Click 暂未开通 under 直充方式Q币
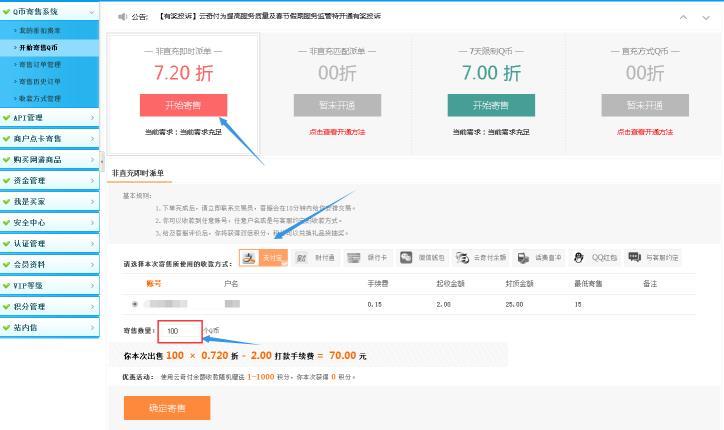724x430 pixels. 645,105
